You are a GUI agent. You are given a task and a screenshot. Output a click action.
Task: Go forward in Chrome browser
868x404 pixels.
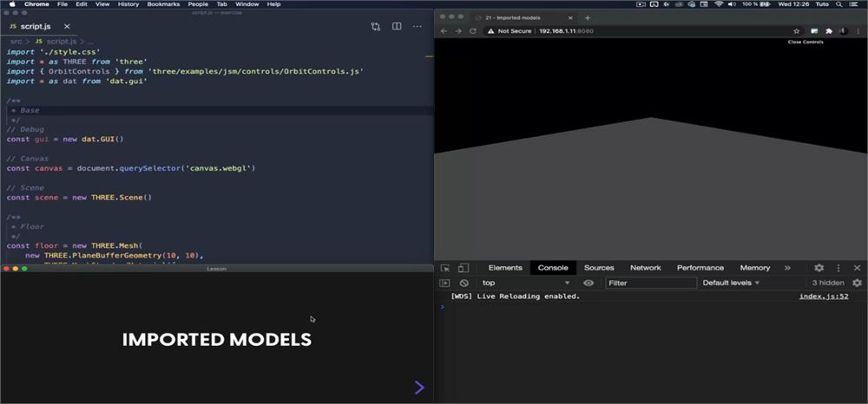[458, 31]
